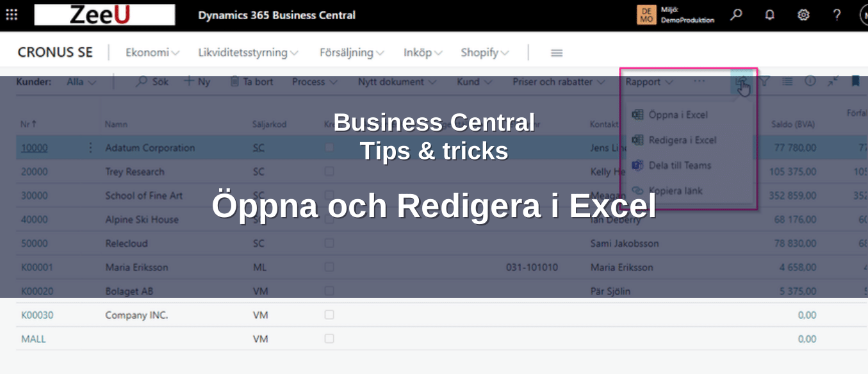868x374 pixels.
Task: Click the Namn column header
Action: coord(116,124)
